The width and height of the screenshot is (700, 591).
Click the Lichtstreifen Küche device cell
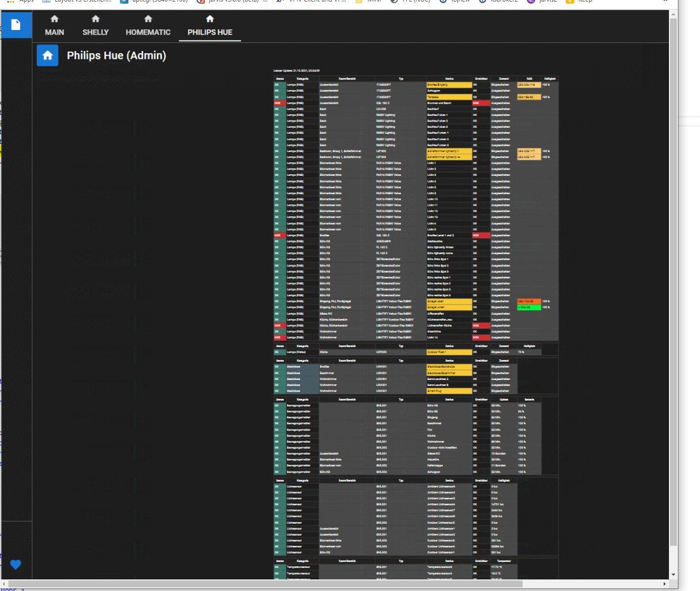coord(449,326)
